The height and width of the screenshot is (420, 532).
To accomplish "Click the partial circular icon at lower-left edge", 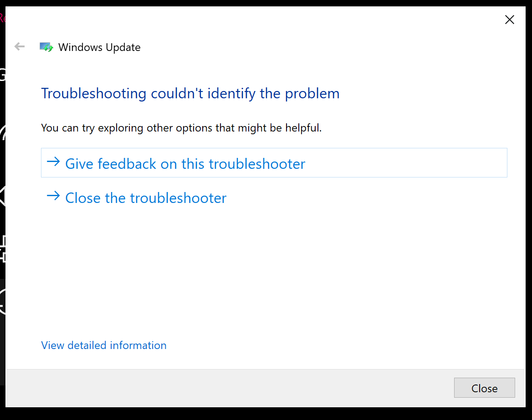I will coord(2,301).
